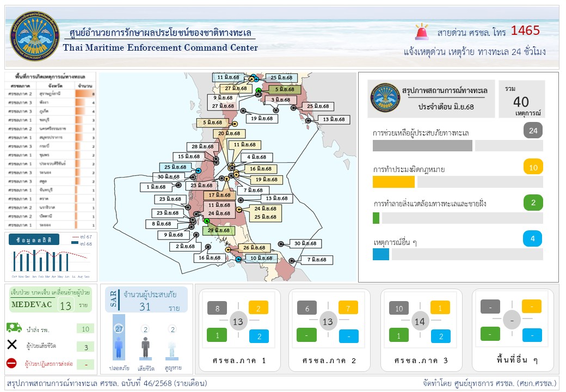Click the 1 มิ.ย.68 map marker label
This screenshot has height=392, width=566.
(x=156, y=187)
